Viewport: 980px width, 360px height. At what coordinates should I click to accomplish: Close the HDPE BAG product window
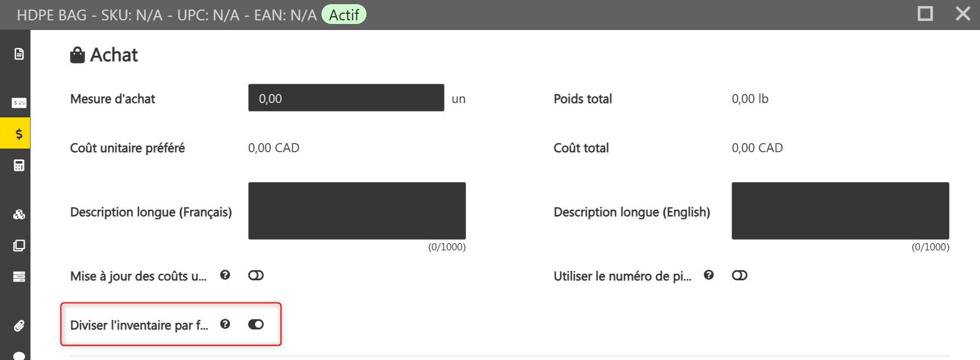[963, 13]
